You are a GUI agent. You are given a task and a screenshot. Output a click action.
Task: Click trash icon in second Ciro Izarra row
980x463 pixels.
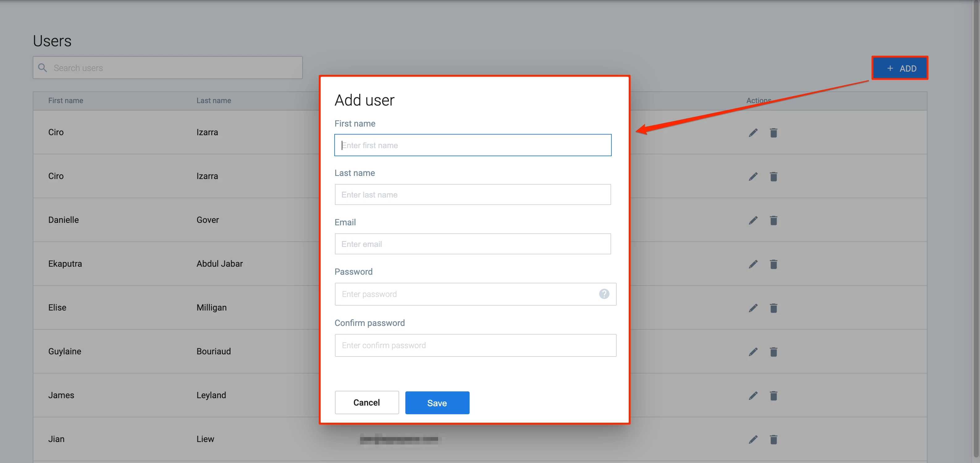(x=773, y=177)
